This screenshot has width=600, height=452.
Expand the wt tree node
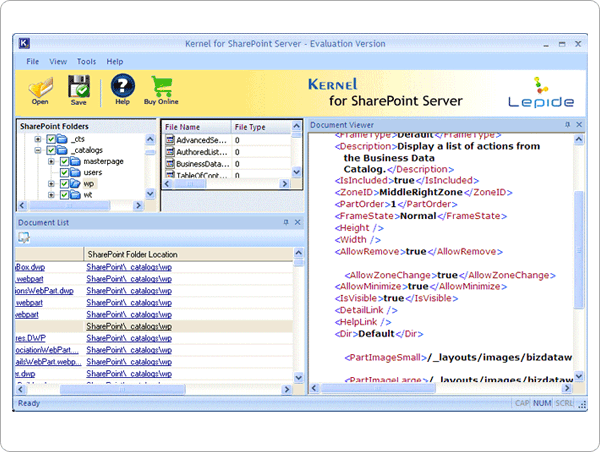(x=51, y=195)
